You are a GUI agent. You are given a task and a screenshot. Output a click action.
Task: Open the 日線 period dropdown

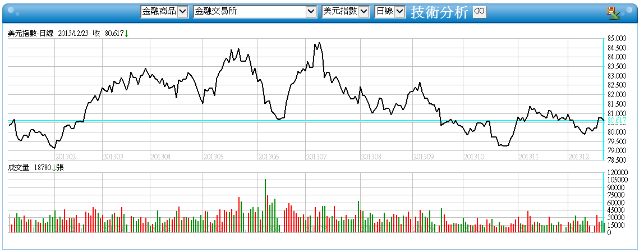pyautogui.click(x=390, y=12)
